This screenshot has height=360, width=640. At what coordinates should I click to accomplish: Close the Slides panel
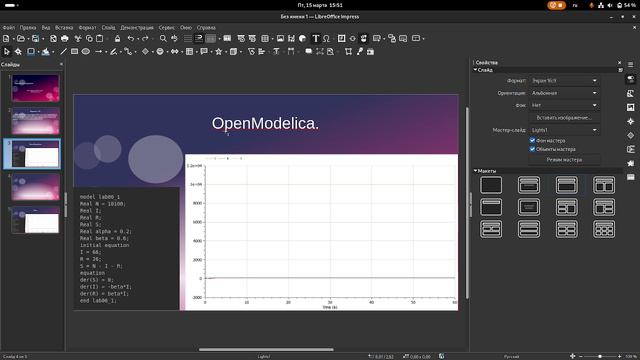[61, 64]
